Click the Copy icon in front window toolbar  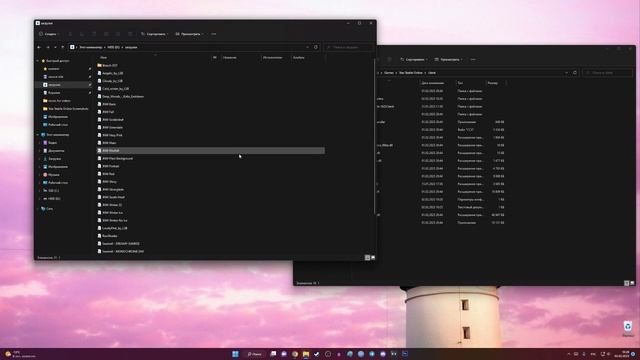82,34
